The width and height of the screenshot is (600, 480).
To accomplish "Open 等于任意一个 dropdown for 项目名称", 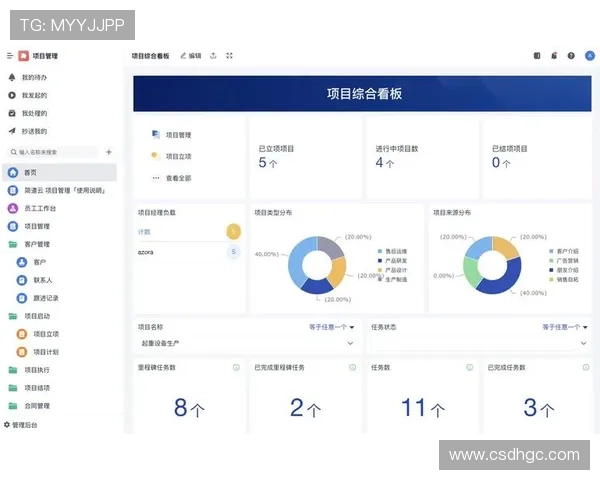I will pos(331,327).
